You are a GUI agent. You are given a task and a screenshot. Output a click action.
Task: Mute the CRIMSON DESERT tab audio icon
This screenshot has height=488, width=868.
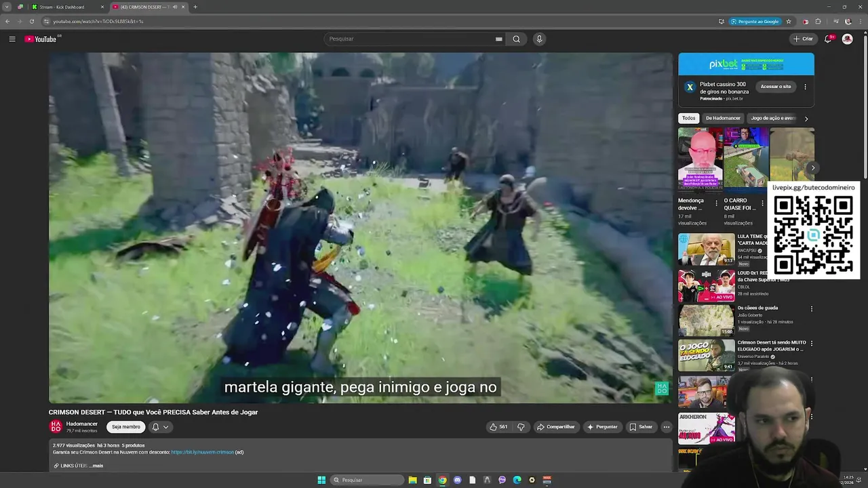(x=174, y=7)
